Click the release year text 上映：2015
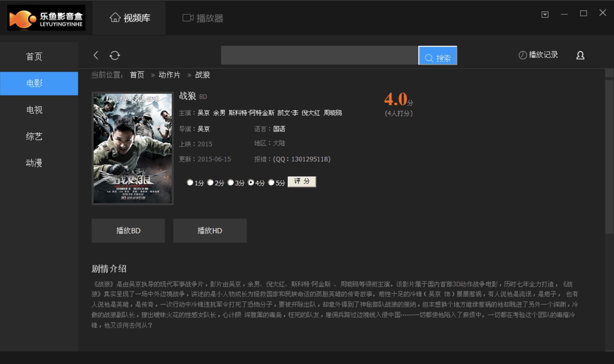This screenshot has width=614, height=364. tap(196, 144)
